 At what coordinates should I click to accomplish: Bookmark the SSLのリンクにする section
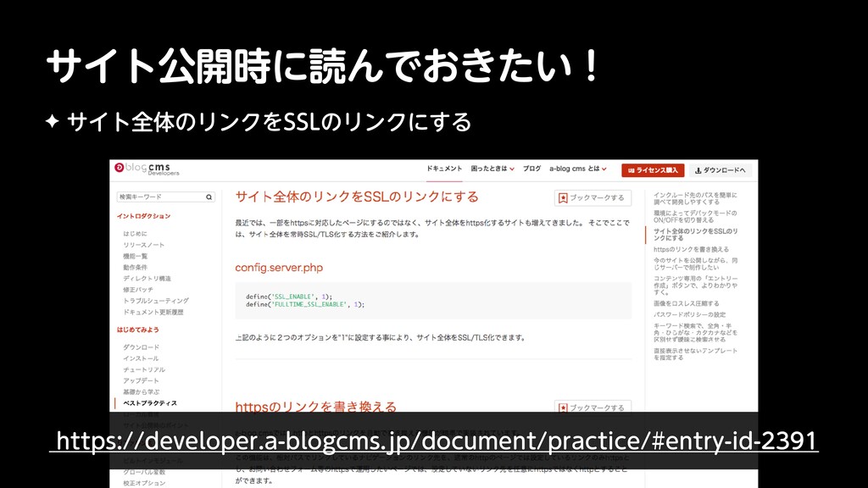(x=593, y=197)
